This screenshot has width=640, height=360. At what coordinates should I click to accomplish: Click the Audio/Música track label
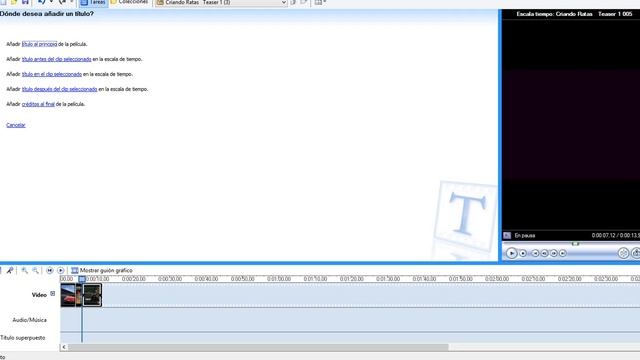pos(29,320)
